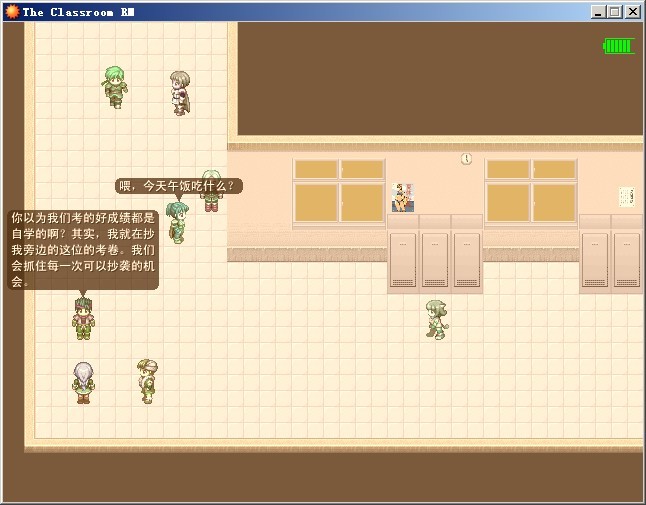Minimize the Classroom game window

tap(598, 12)
